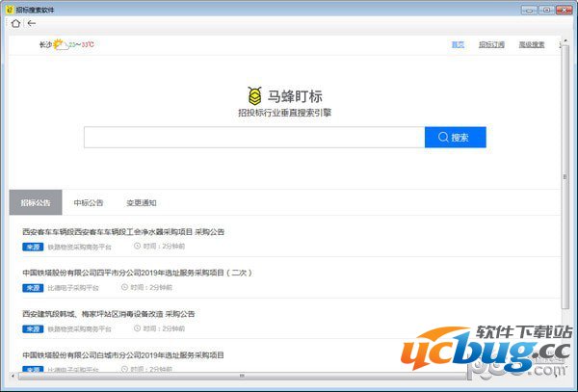Image resolution: width=578 pixels, height=392 pixels.
Task: Open the 招标订阅 navigation link
Action: 491,44
